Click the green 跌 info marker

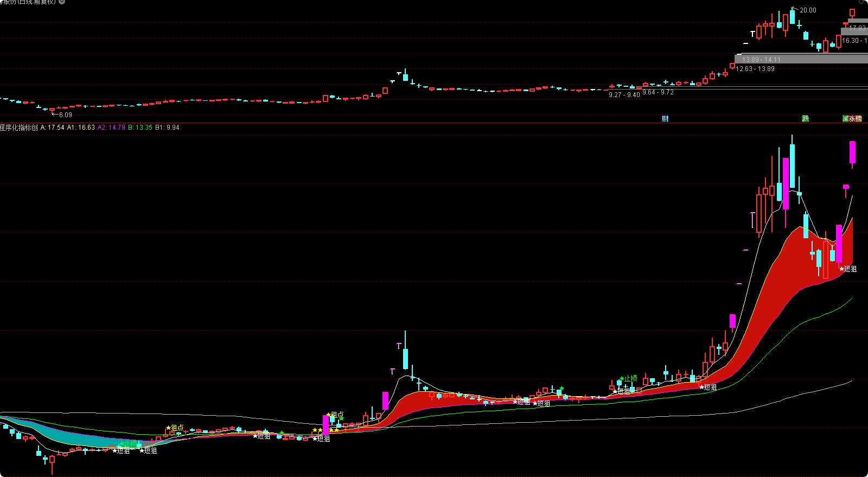(x=806, y=118)
